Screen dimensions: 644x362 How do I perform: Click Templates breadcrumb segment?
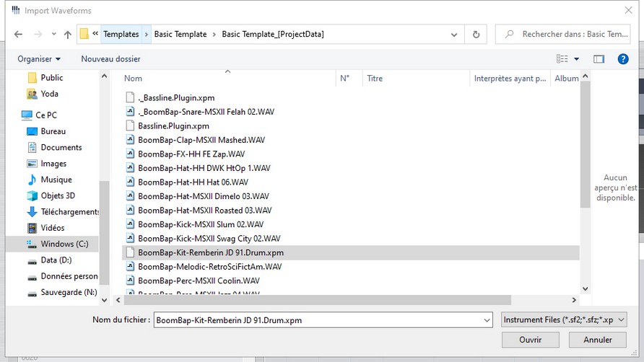click(121, 34)
